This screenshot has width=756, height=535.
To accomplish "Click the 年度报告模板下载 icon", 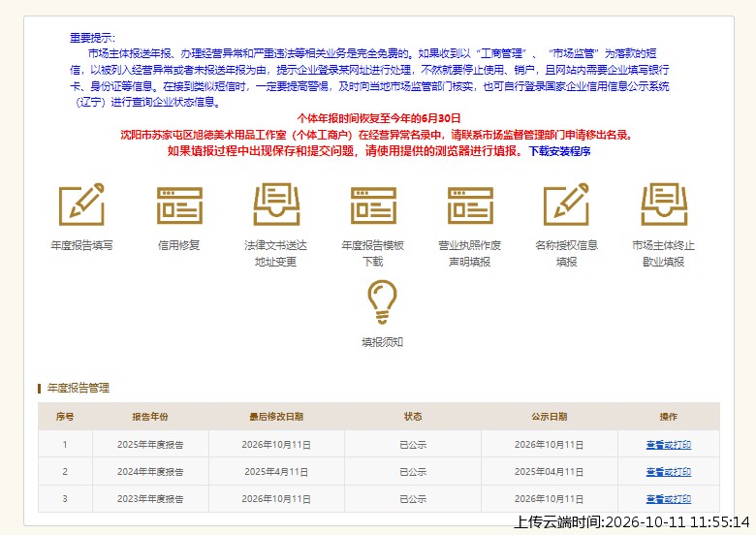I will tap(373, 205).
